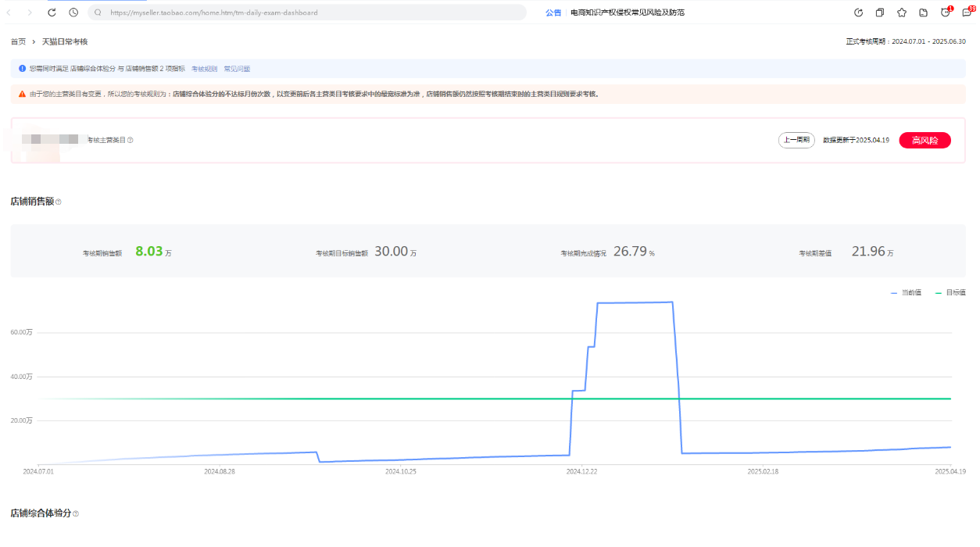Screen dimensions: 980x547
Task: Open the messages icon with badge 39
Action: [967, 13]
